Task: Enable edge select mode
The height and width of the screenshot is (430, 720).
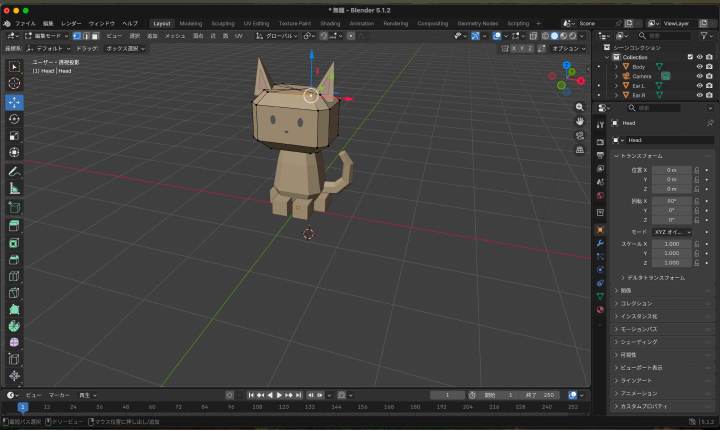Action: 86,36
